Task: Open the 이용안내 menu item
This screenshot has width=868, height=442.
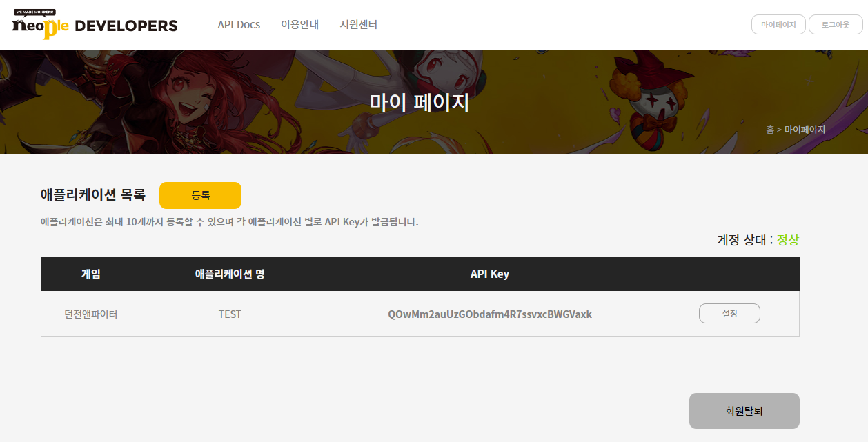Action: pos(300,25)
